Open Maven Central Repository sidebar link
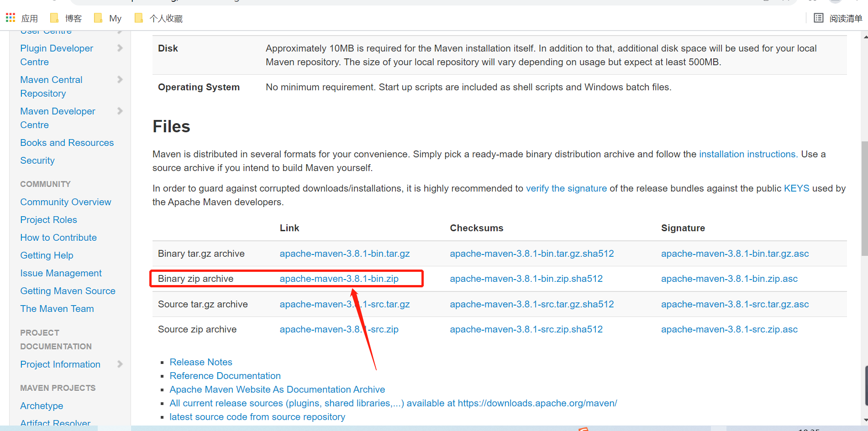This screenshot has width=868, height=431. click(51, 87)
